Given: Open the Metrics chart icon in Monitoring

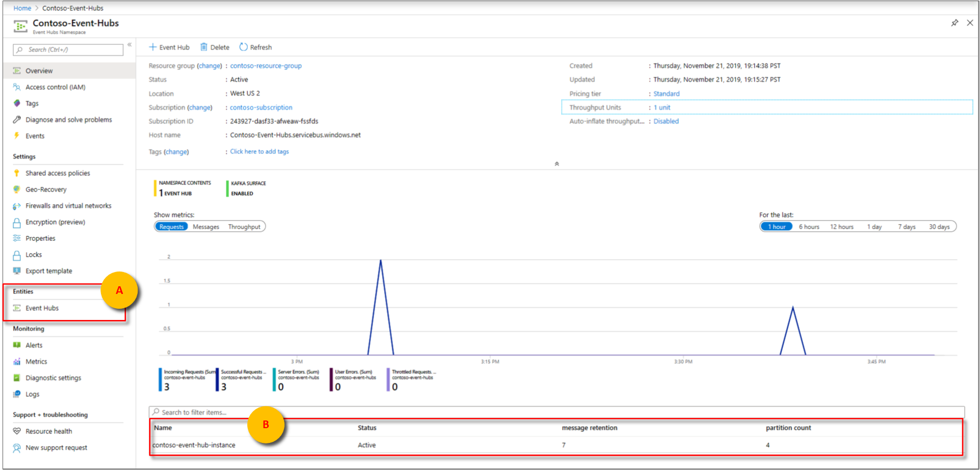Looking at the screenshot, I should tap(17, 362).
